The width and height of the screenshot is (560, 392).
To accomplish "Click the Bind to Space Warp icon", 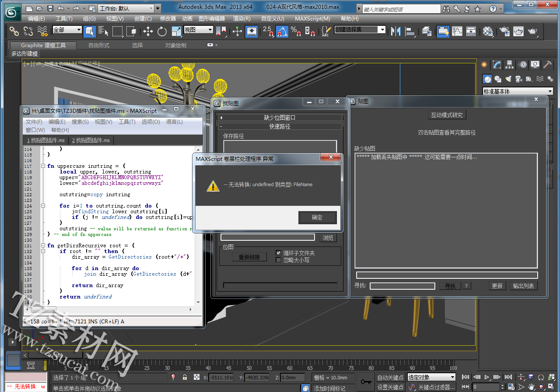I will coord(42,31).
